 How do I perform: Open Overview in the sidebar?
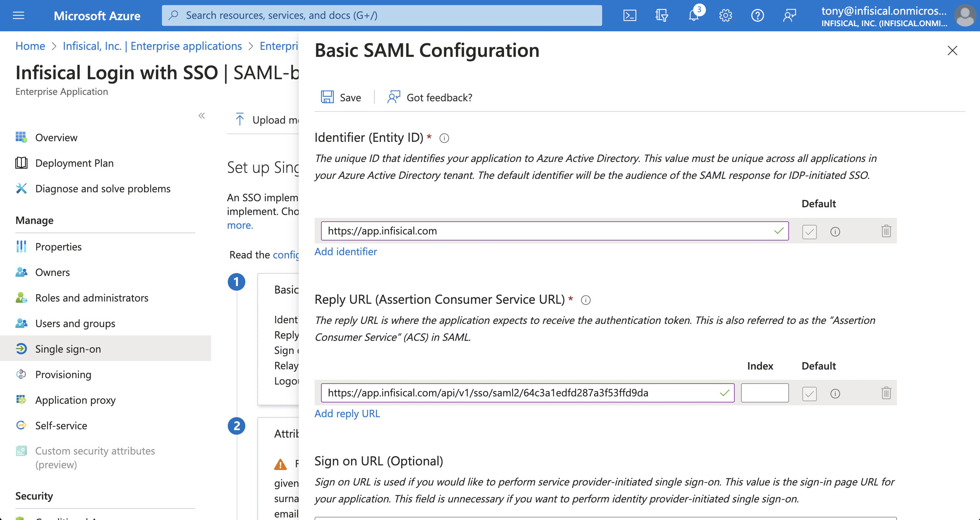click(56, 137)
